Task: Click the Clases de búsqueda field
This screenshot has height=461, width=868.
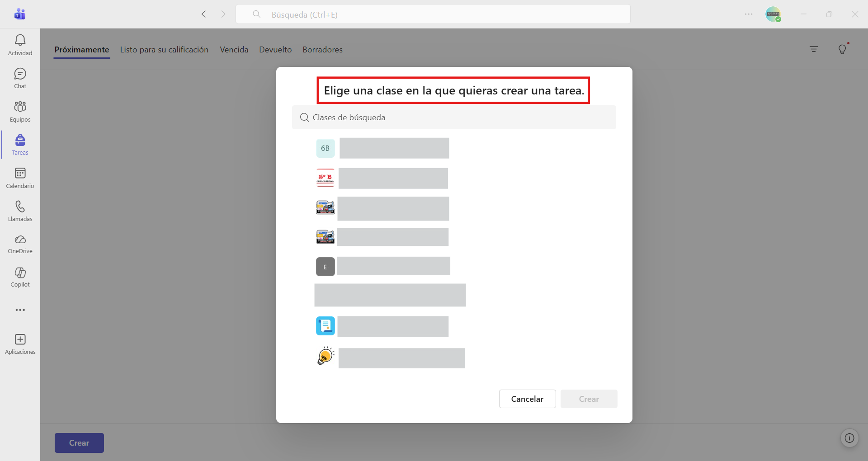Action: [454, 118]
